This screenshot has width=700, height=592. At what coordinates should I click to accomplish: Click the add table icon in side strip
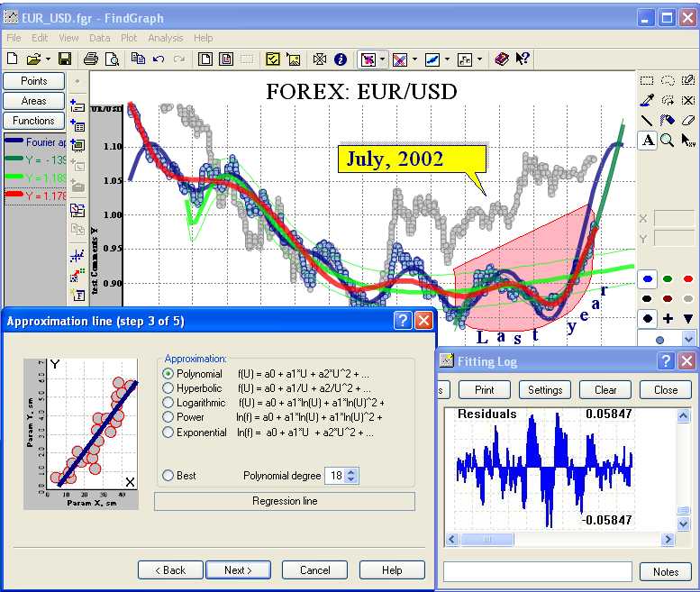pos(77,126)
